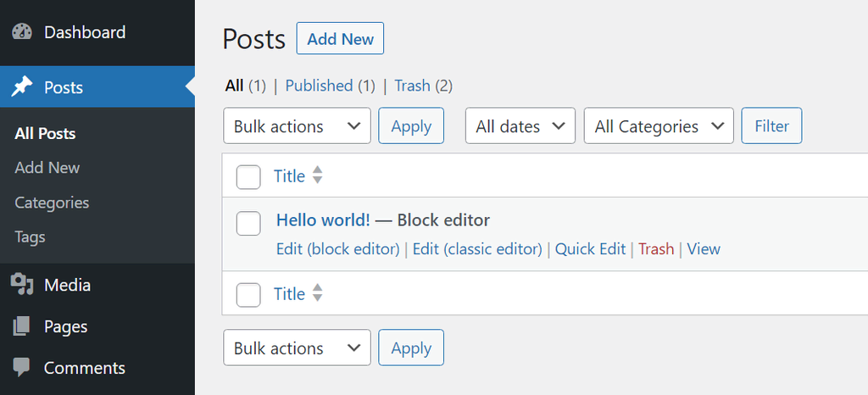Expand the All dates filter dropdown
868x395 pixels.
520,126
